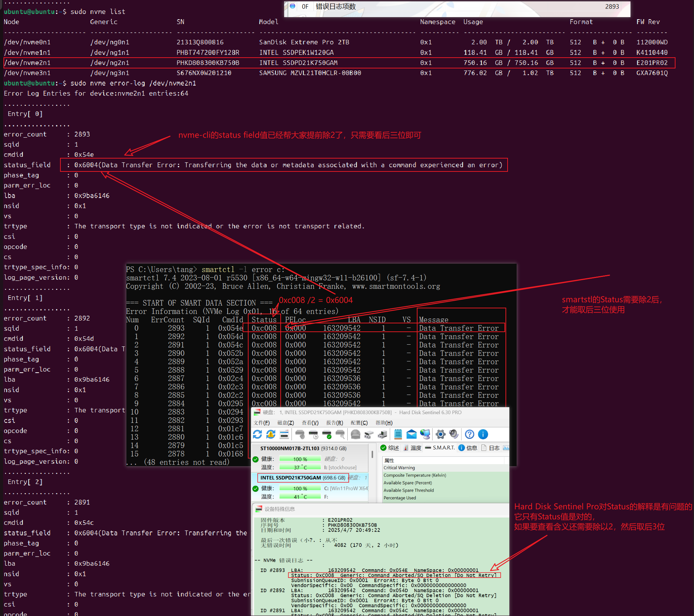Switch to the 温度 temperature tab
Screen dimensions: 694x616
point(412,448)
